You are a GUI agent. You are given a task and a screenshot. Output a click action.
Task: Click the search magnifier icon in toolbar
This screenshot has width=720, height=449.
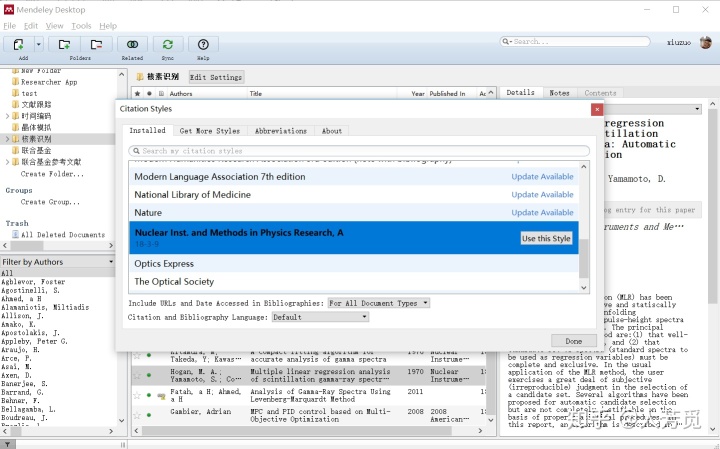pos(506,41)
